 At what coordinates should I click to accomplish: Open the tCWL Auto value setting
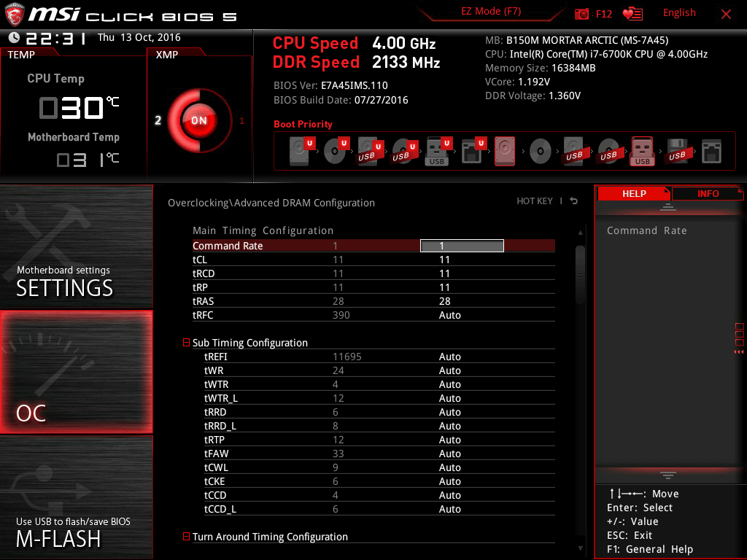coord(449,467)
